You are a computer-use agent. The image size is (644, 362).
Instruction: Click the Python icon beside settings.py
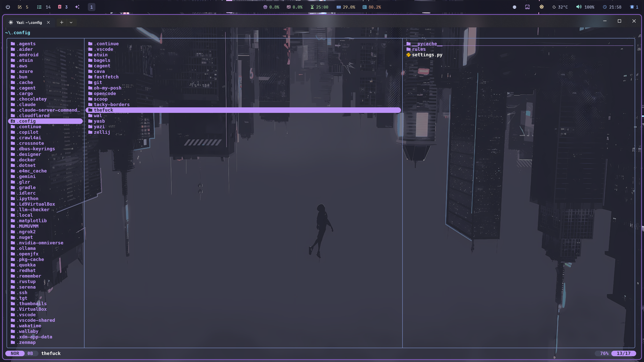pos(408,55)
